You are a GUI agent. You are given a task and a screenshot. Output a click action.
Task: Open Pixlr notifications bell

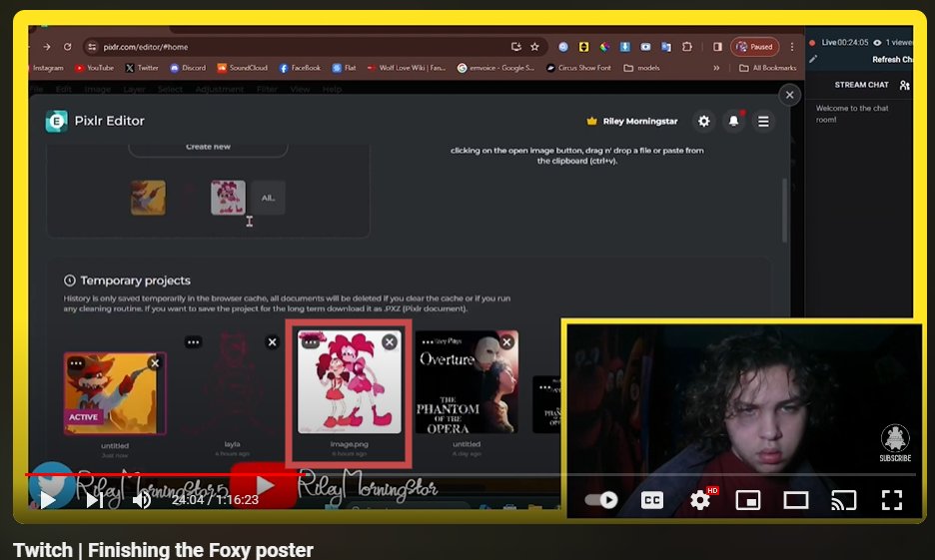[733, 121]
